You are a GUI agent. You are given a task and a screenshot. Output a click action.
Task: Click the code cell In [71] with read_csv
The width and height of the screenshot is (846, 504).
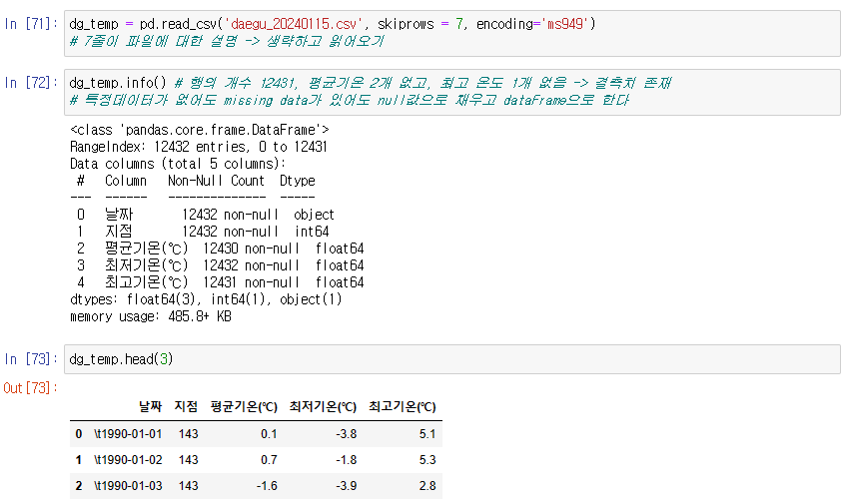coord(452,33)
